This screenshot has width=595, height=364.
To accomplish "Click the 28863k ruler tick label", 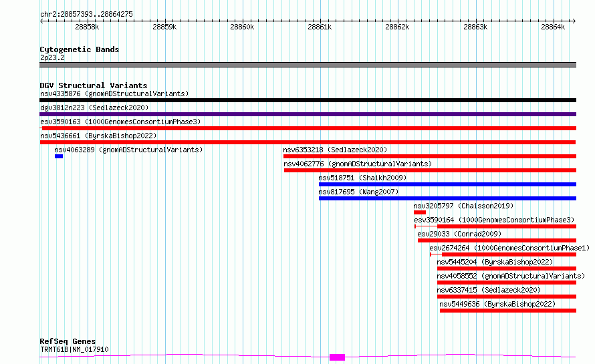I will tap(475, 27).
